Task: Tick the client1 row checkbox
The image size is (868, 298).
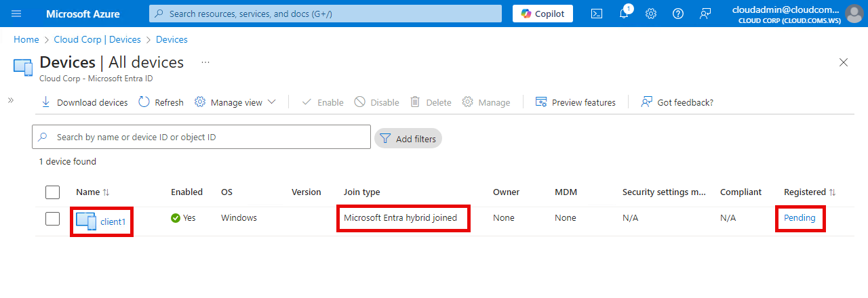Action: pyautogui.click(x=52, y=218)
